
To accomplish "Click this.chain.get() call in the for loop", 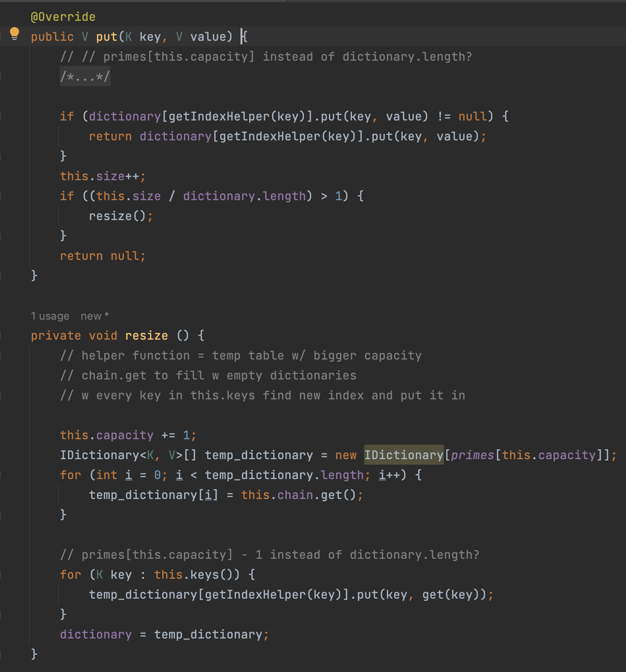I will pyautogui.click(x=299, y=495).
